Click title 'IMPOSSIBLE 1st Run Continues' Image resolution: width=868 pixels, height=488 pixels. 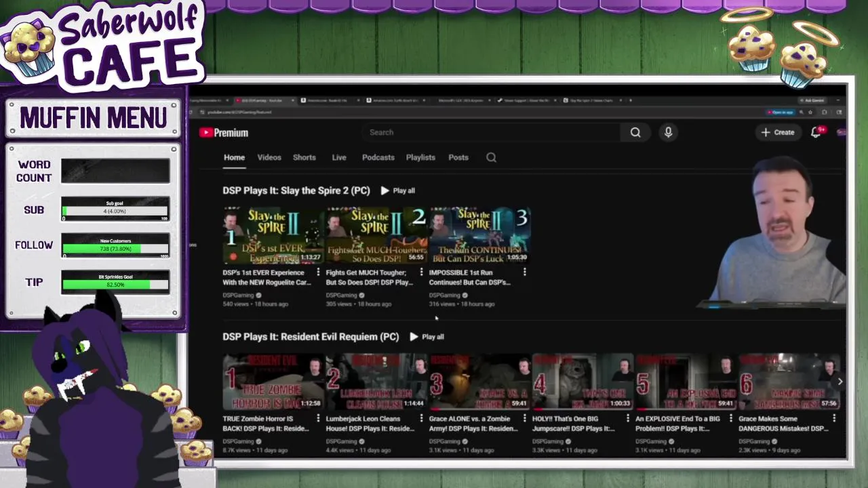coord(470,277)
